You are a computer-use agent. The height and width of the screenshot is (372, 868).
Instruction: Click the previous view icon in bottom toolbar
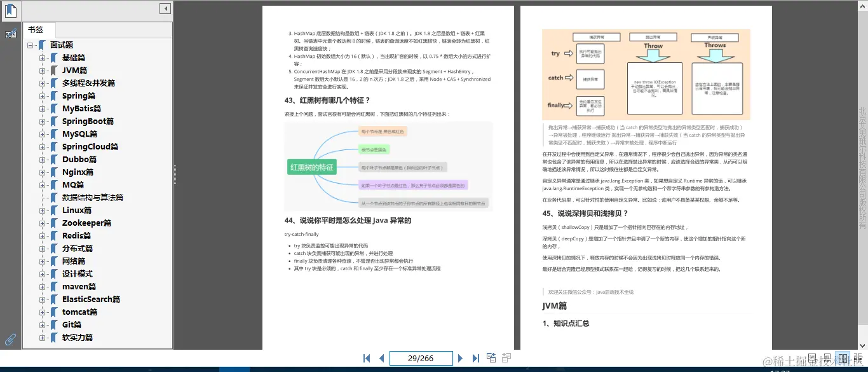491,358
